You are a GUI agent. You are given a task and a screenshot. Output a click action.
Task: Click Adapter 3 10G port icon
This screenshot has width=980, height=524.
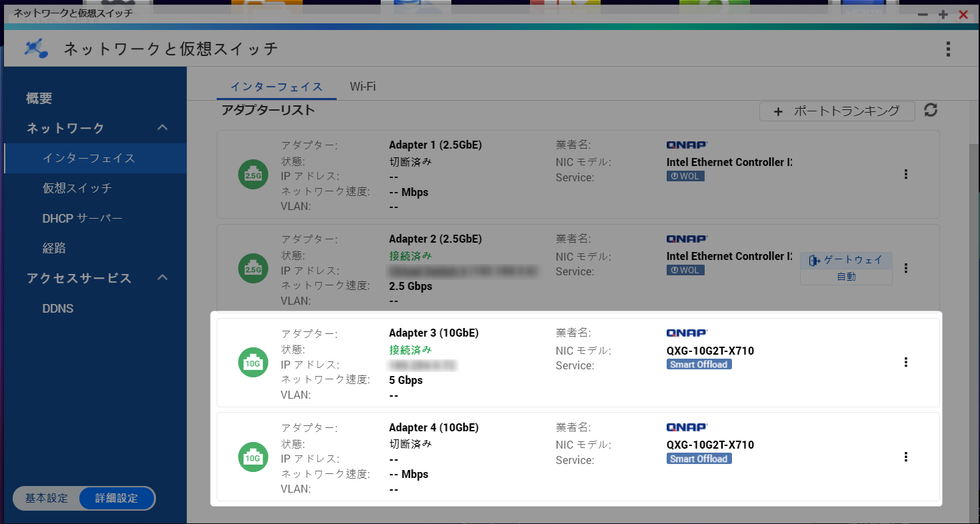253,363
